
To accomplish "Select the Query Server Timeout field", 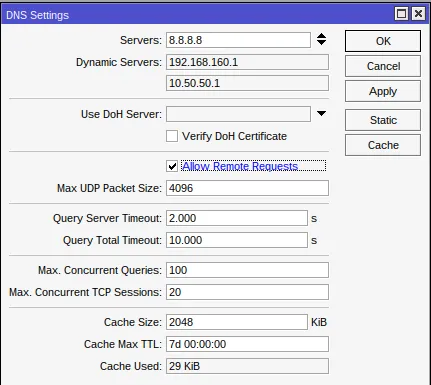I will click(x=237, y=218).
